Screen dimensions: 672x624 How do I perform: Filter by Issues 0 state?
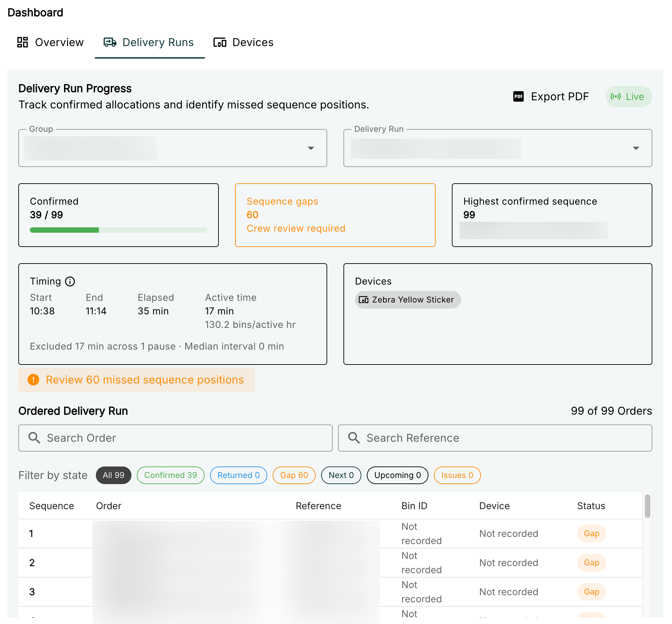pos(457,475)
